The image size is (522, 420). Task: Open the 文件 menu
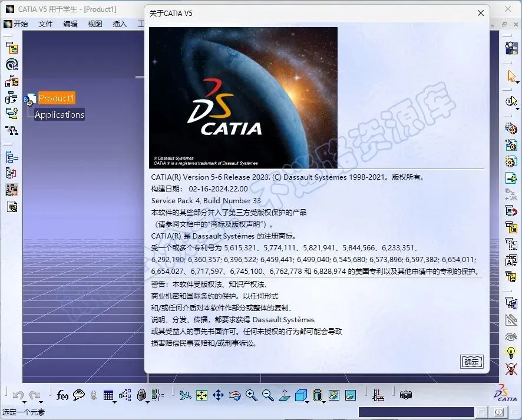[x=45, y=24]
